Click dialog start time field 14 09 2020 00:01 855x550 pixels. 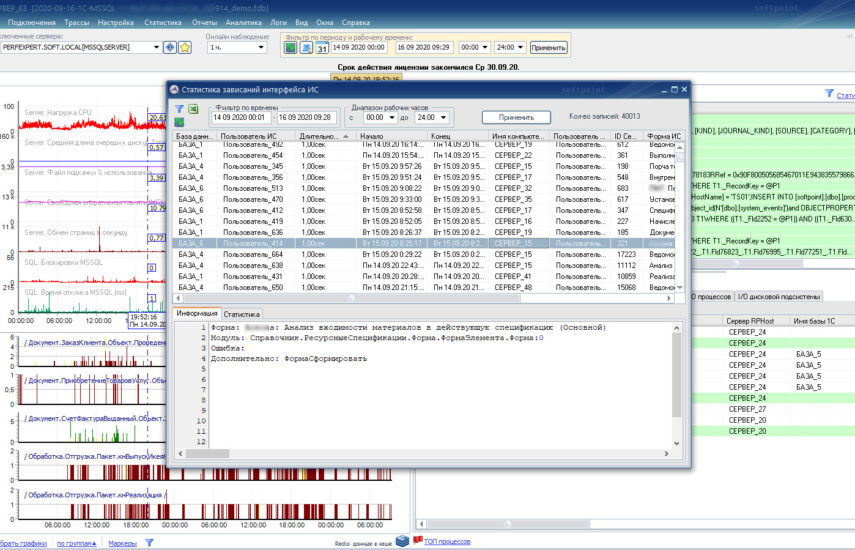[x=240, y=117]
